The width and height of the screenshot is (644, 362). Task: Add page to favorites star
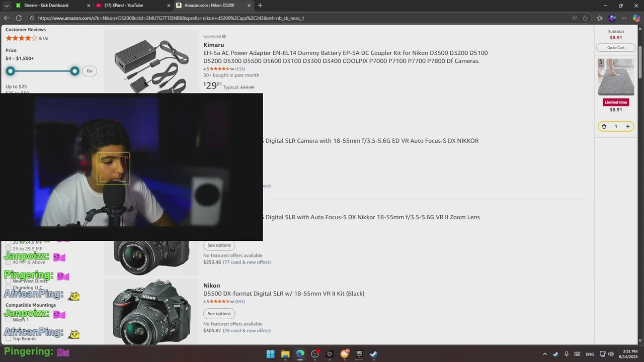pyautogui.click(x=585, y=18)
